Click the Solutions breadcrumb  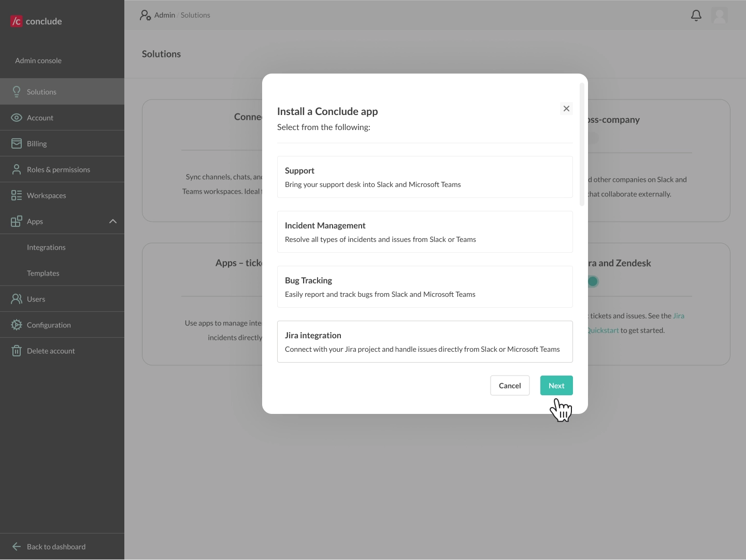coord(195,15)
